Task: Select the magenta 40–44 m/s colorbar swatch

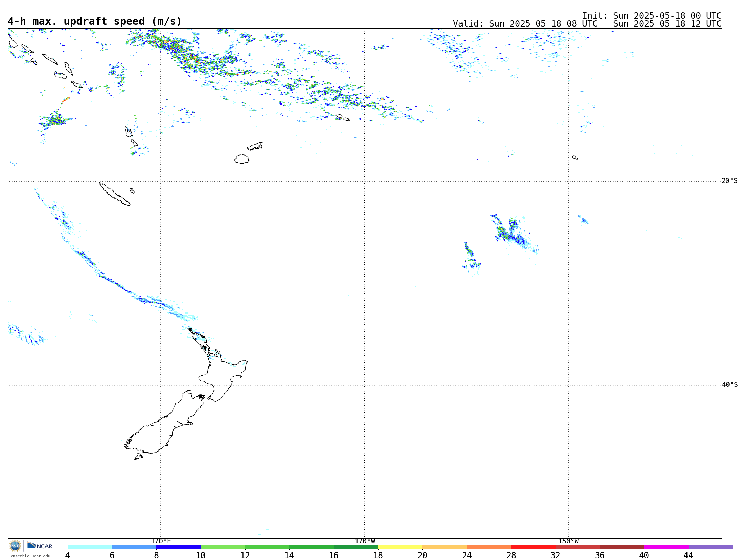Action: click(x=666, y=547)
